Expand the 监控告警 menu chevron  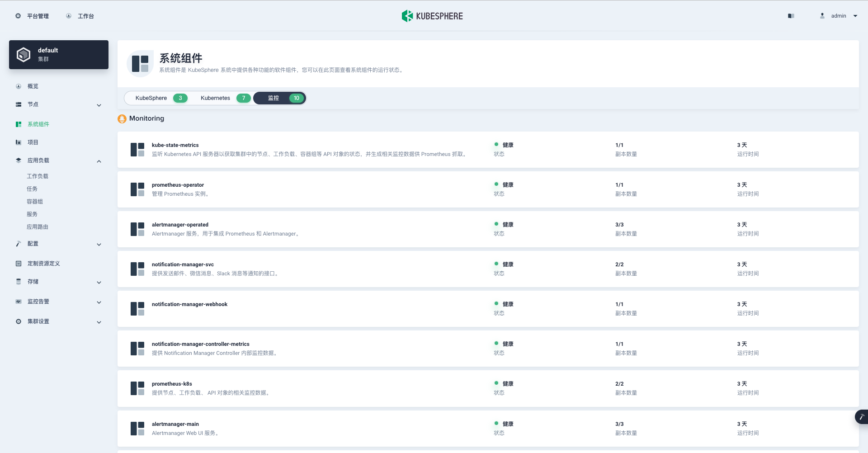click(99, 302)
